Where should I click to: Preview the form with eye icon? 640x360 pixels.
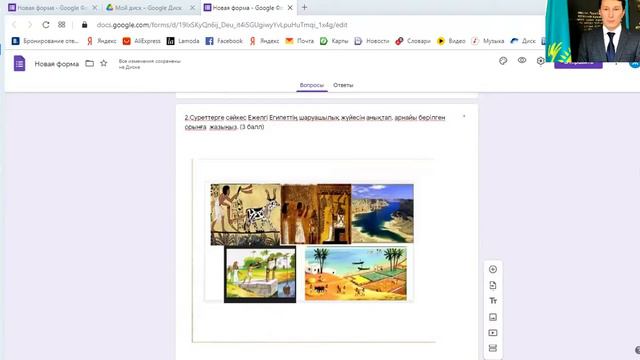[522, 60]
